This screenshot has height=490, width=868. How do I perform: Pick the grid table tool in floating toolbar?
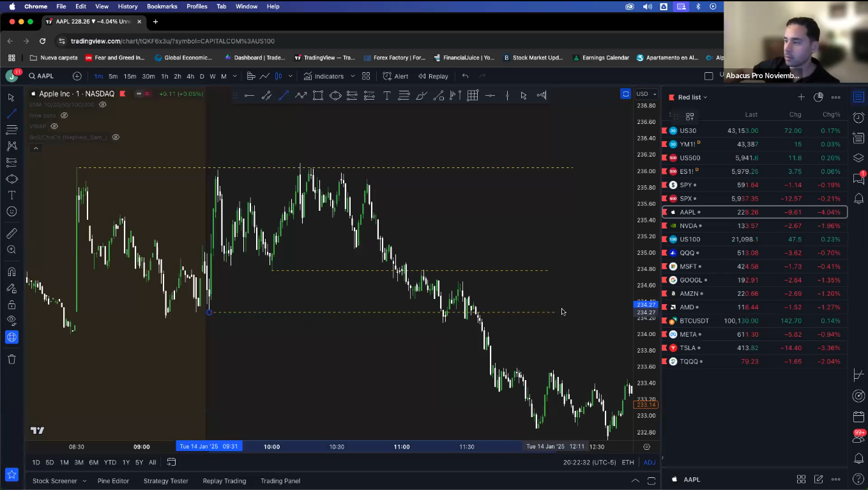coord(473,95)
